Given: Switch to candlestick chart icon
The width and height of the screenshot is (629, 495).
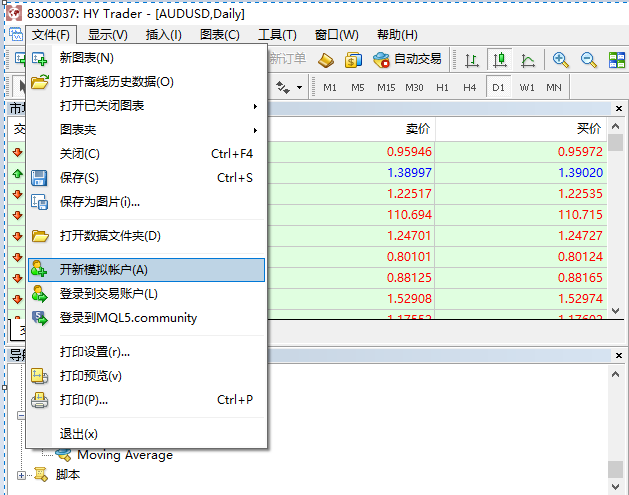Looking at the screenshot, I should pos(499,60).
